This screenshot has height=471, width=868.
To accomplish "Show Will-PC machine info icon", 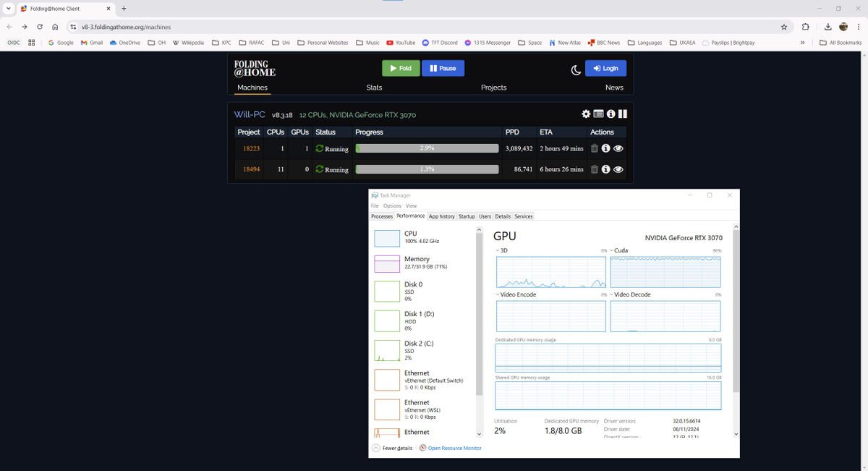I will coord(610,114).
